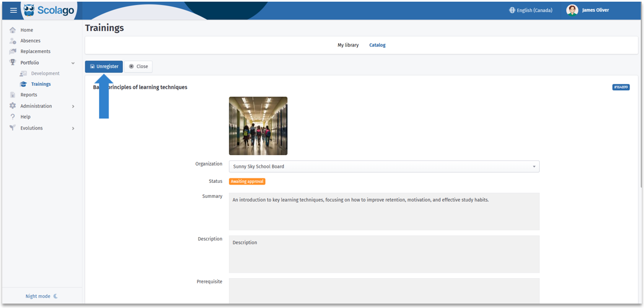
Task: Click the #164899 training ID badge
Action: 621,87
